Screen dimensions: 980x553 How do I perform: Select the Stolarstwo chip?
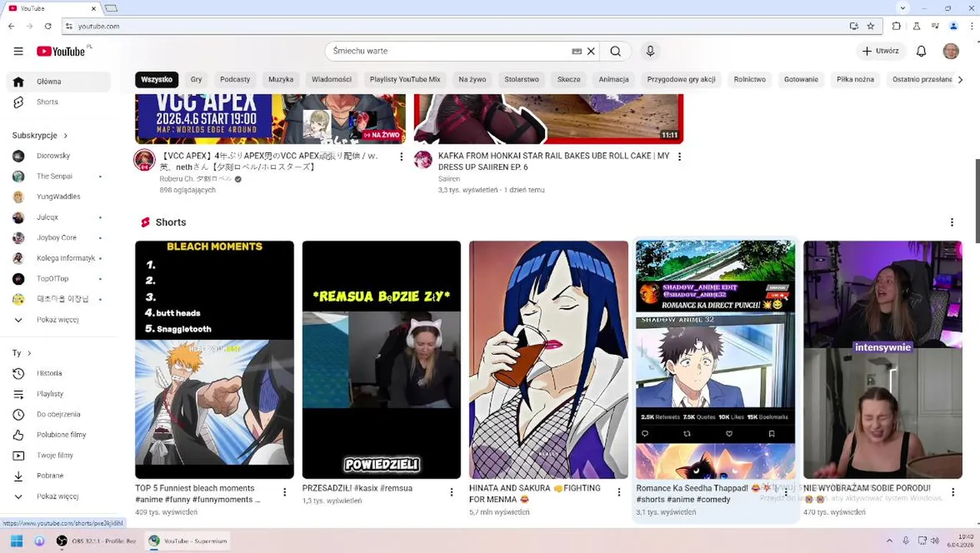(x=522, y=79)
